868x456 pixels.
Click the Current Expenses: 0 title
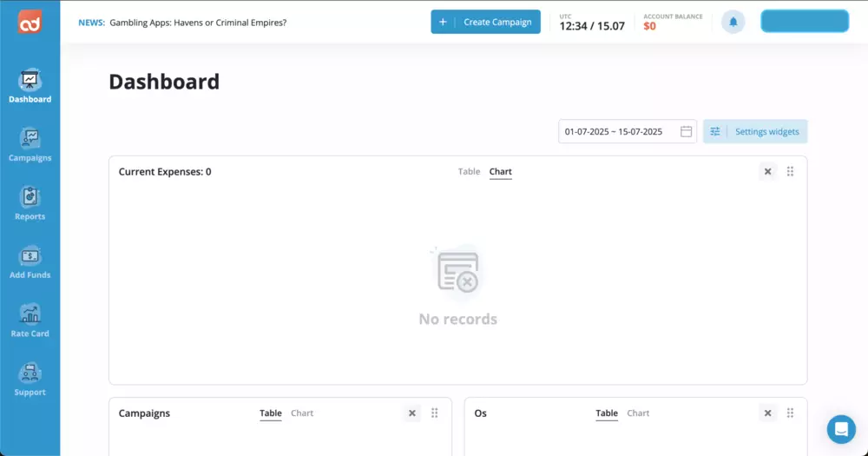click(x=165, y=172)
